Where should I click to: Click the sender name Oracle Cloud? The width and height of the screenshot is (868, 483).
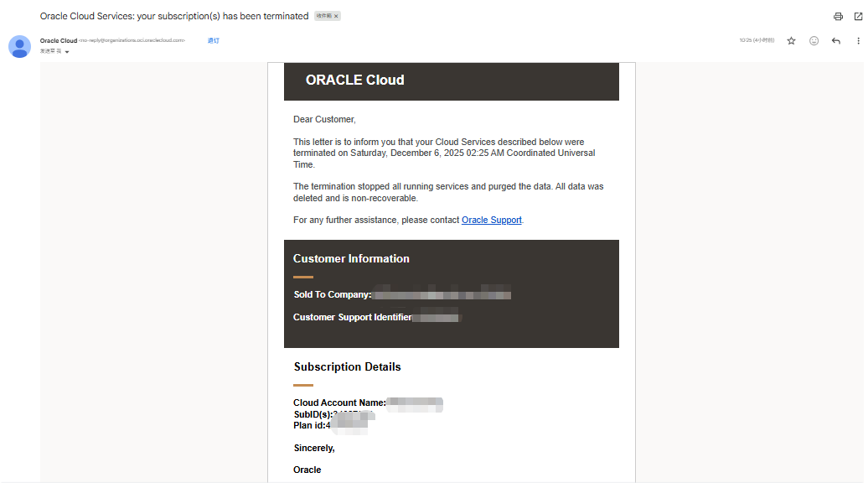(x=59, y=40)
